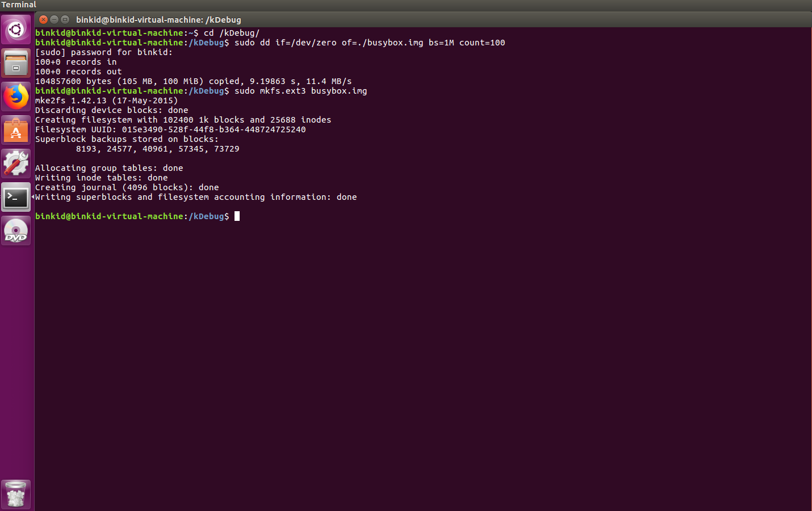The image size is (812, 511).
Task: Select the Terminal icon in launcher
Action: click(16, 197)
